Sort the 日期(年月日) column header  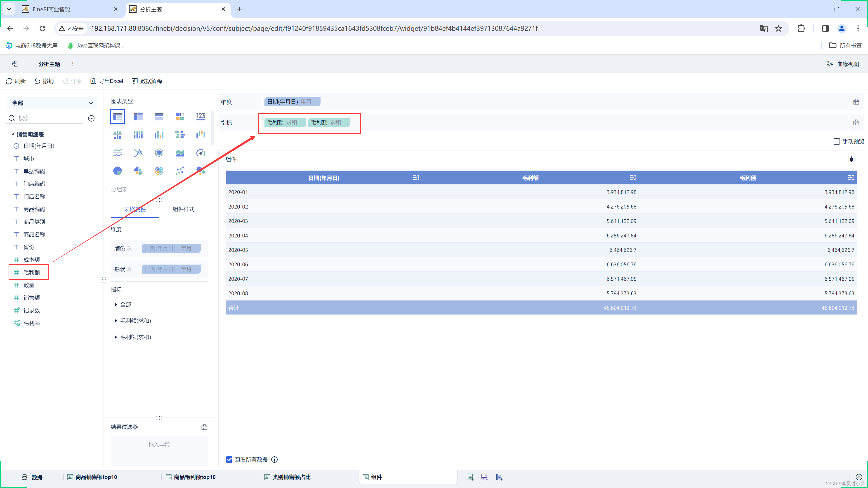coord(416,178)
